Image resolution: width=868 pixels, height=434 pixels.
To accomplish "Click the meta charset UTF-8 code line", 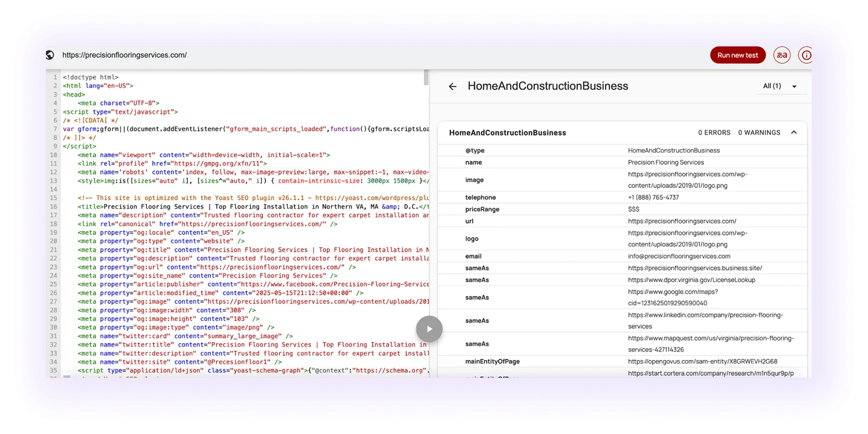I will (x=118, y=103).
